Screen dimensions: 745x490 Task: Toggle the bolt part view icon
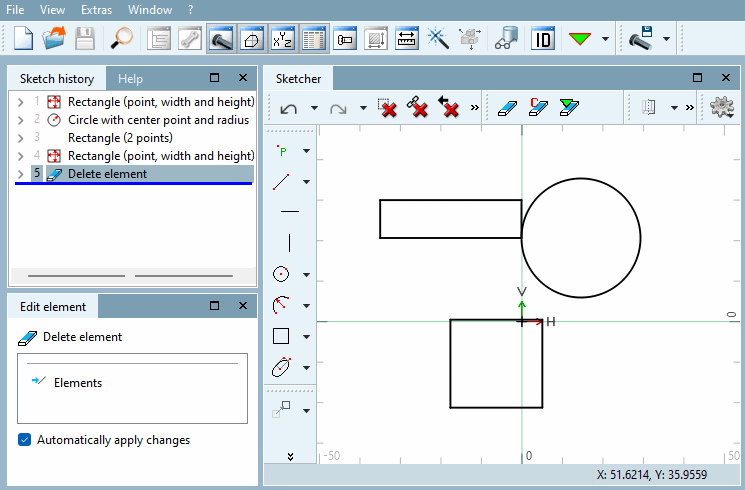tap(221, 38)
